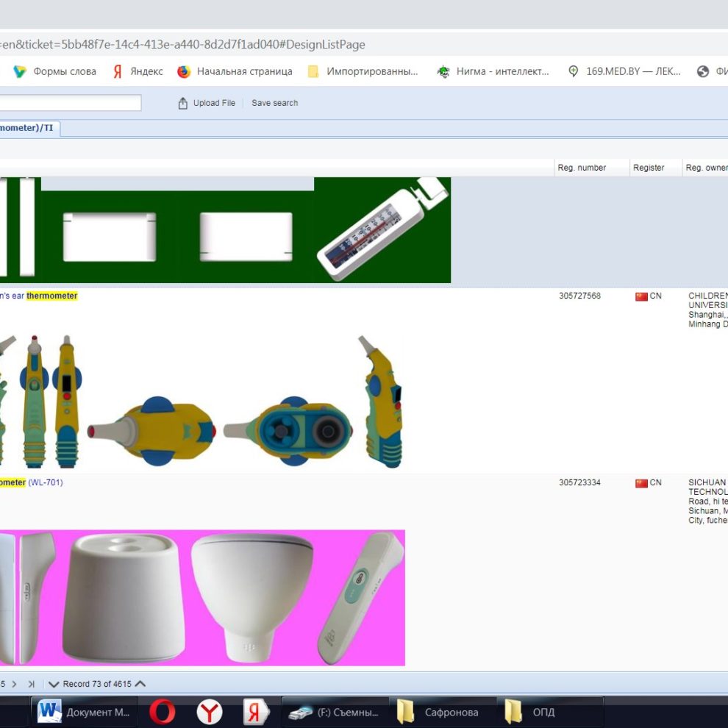This screenshot has height=728, width=728.
Task: Go to previous record using down chevron
Action: pyautogui.click(x=54, y=684)
